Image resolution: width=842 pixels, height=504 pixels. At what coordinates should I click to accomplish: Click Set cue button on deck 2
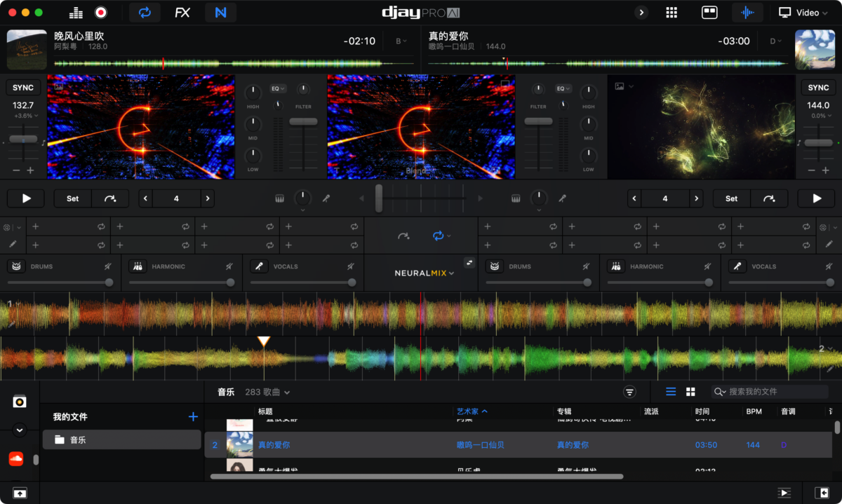pos(732,198)
